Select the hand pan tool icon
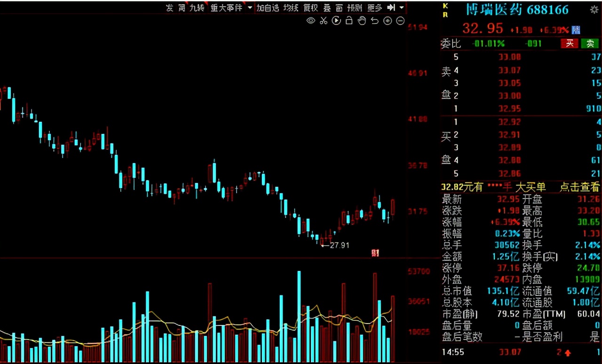 (x=362, y=21)
